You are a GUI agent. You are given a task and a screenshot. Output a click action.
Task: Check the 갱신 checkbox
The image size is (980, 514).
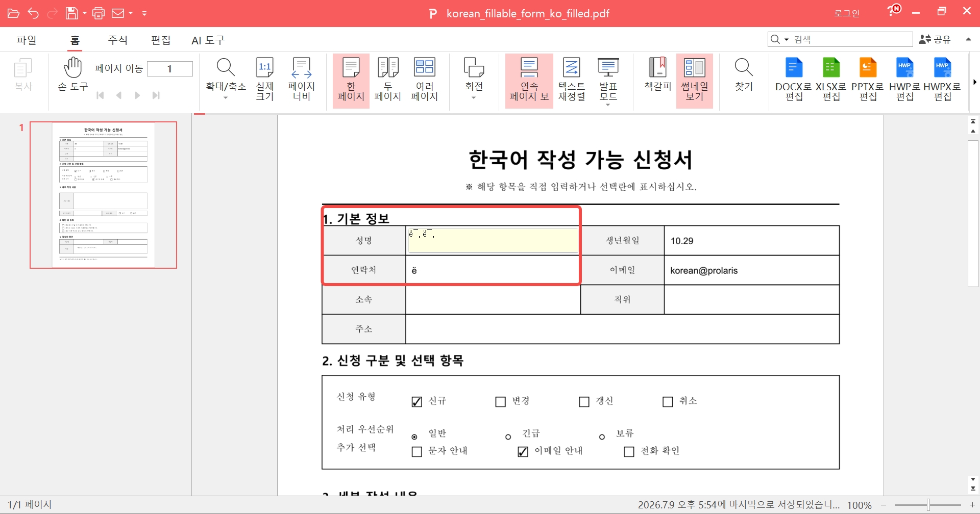[584, 402]
